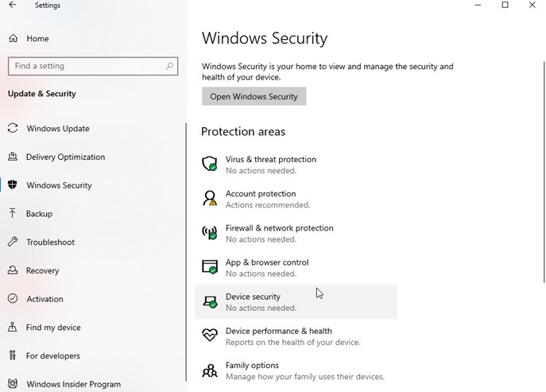Click the Protection areas heading
Viewport: 546px width, 392px height.
tap(243, 131)
